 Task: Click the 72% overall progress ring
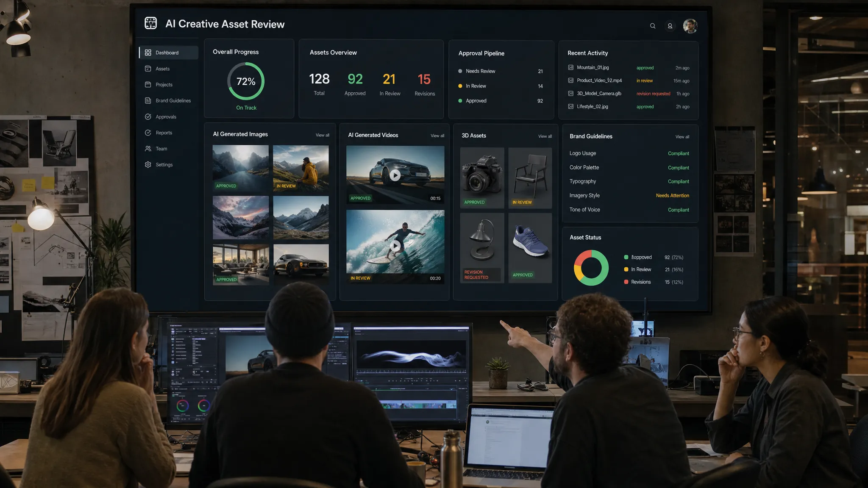point(246,81)
